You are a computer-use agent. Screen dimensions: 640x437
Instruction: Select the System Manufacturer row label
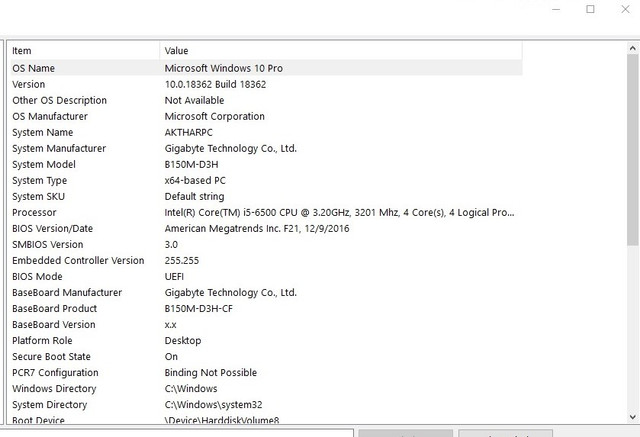(59, 149)
